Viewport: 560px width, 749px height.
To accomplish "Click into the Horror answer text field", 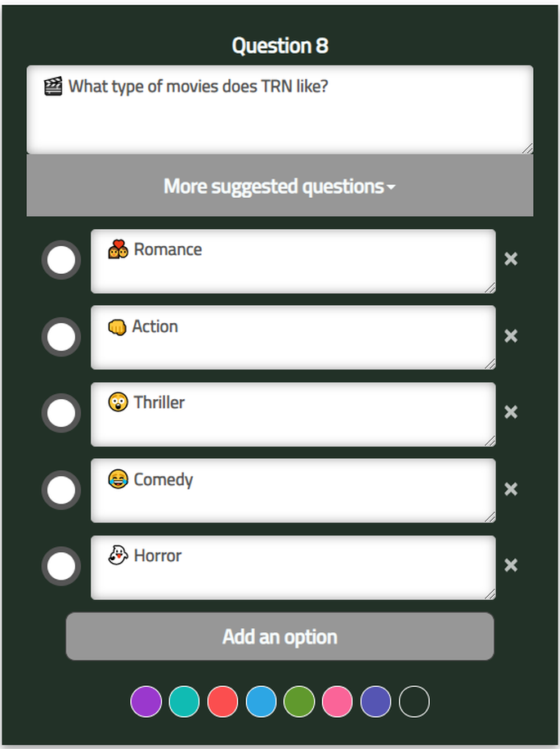I will tap(293, 567).
